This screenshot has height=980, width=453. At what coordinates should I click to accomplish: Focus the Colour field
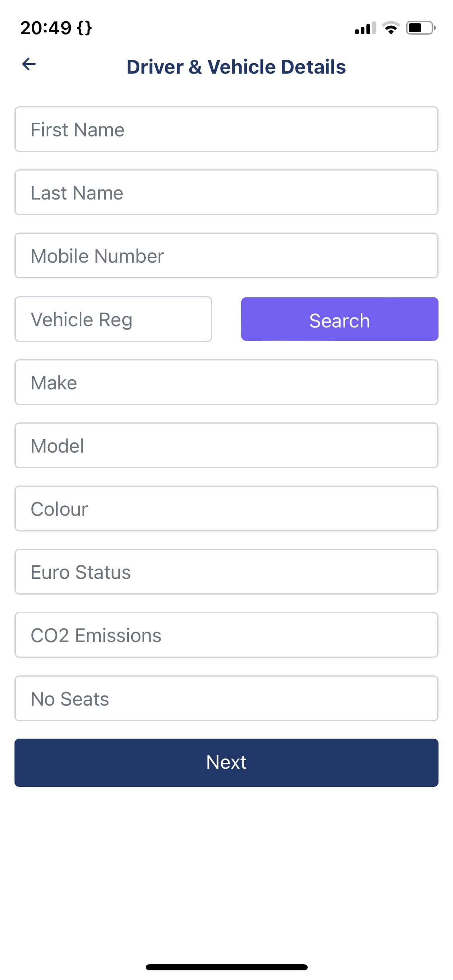tap(226, 509)
